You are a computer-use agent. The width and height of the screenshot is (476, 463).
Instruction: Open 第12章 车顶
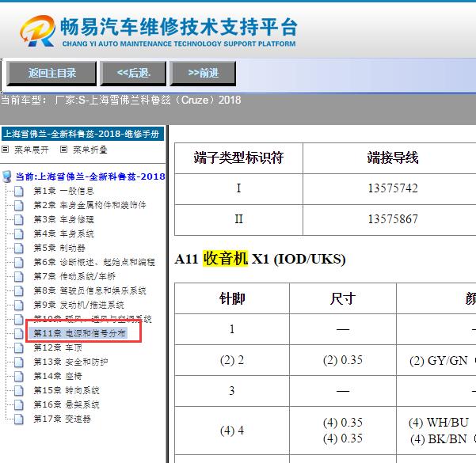58,347
